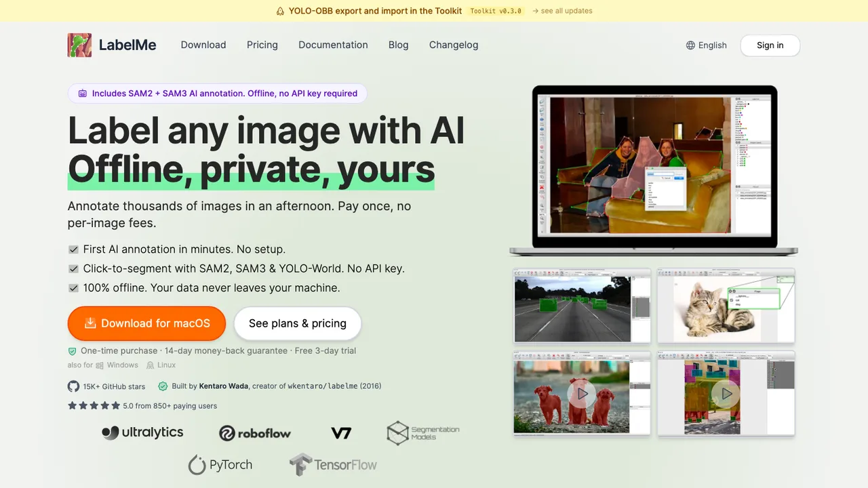868x488 pixels.
Task: Click the 'Label any image with AI' headline
Action: pyautogui.click(x=267, y=129)
